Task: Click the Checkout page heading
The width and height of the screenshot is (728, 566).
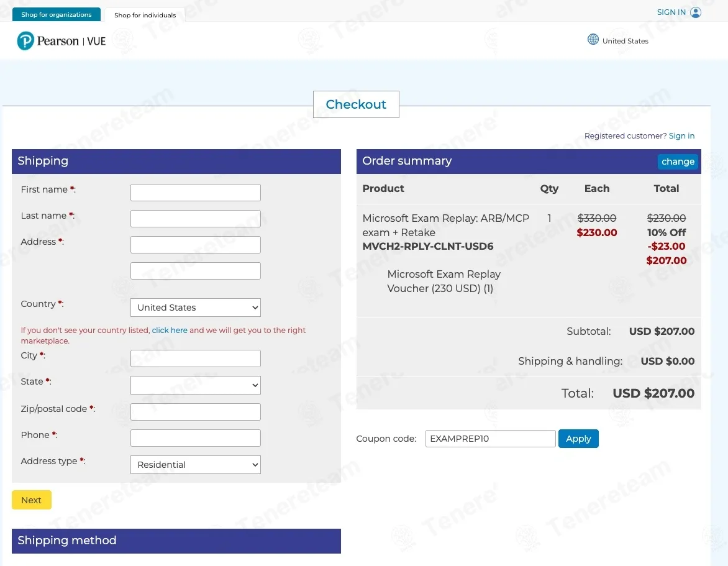Action: coord(356,104)
